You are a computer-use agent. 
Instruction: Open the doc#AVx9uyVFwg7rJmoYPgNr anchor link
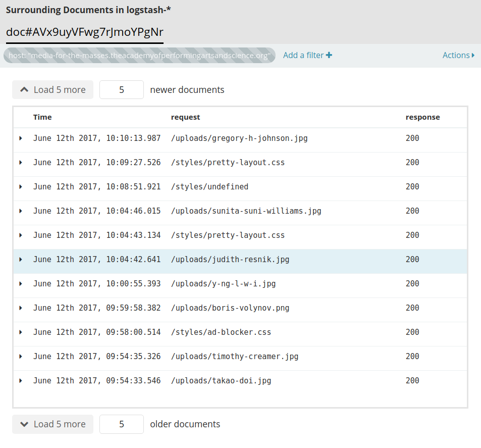[x=85, y=32]
